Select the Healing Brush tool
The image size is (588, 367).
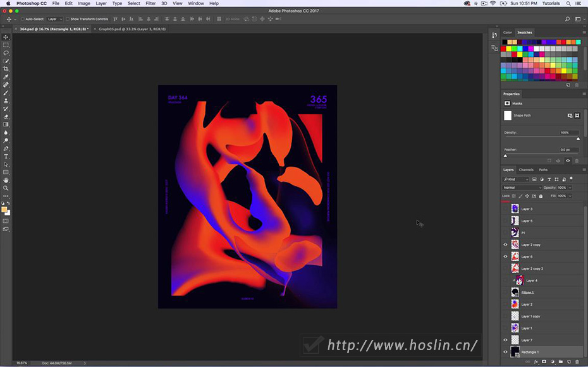coord(6,85)
